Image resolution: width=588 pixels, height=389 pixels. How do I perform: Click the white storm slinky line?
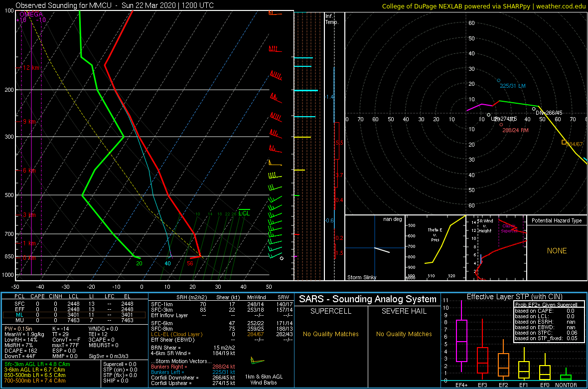tap(382, 250)
